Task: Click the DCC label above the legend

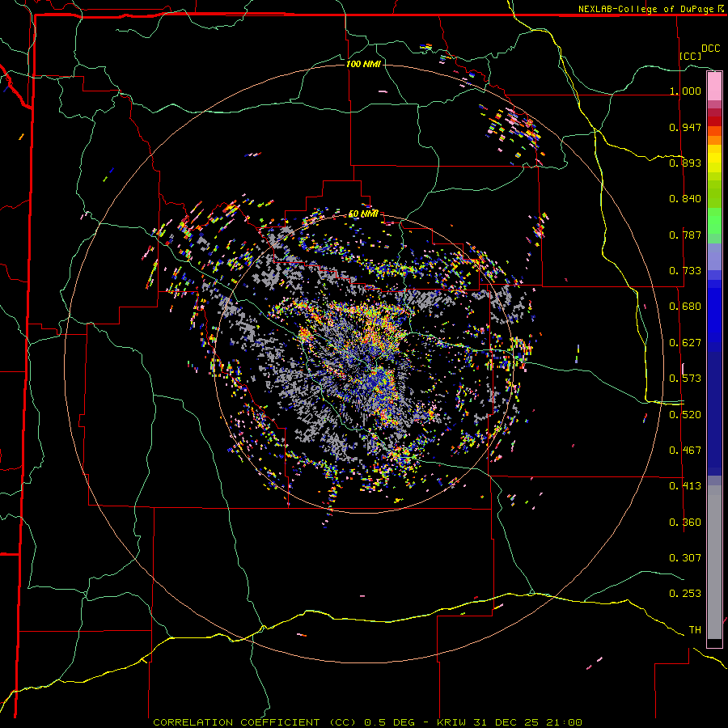Action: [x=710, y=49]
